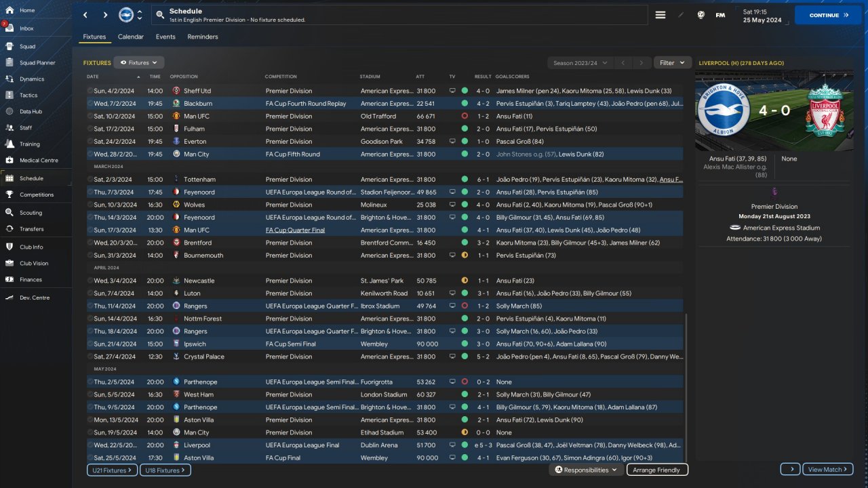Viewport: 868px width, 488px height.
Task: Click the Arrange Friendly button
Action: [x=657, y=470]
